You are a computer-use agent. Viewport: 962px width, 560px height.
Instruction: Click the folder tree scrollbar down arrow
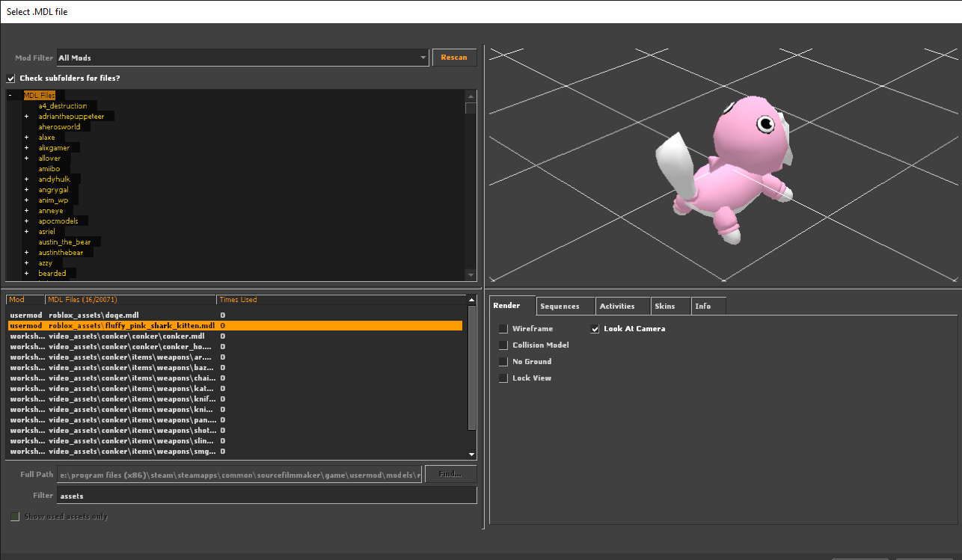(x=471, y=274)
